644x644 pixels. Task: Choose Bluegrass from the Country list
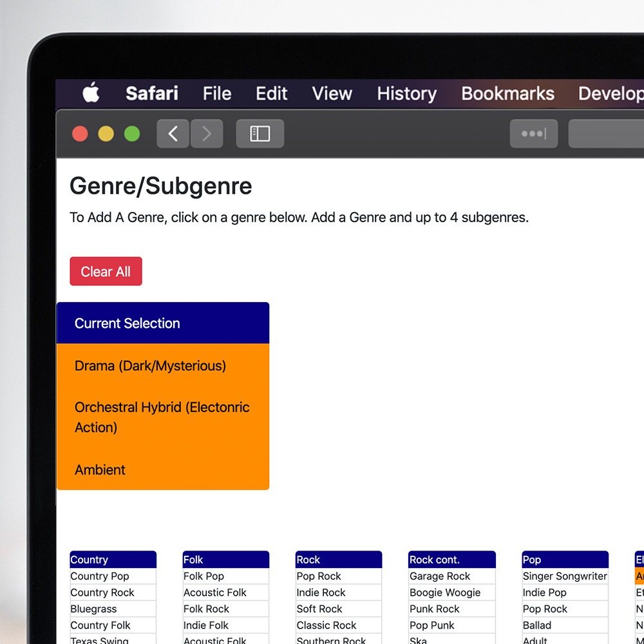[x=113, y=609]
